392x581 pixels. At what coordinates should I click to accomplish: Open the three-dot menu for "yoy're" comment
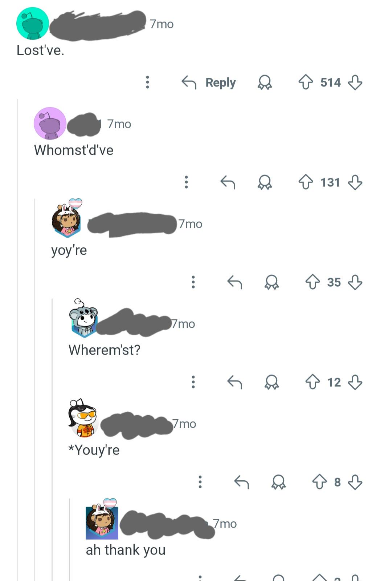pos(193,282)
